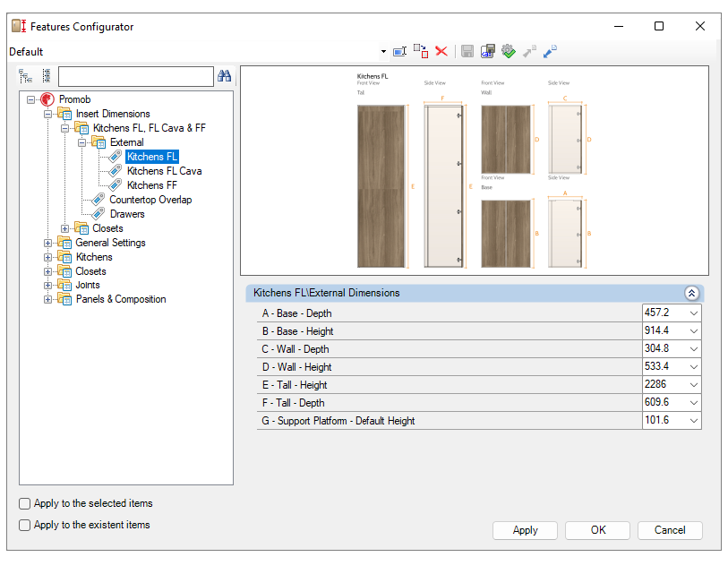Check Apply to the existent items

[x=25, y=526]
